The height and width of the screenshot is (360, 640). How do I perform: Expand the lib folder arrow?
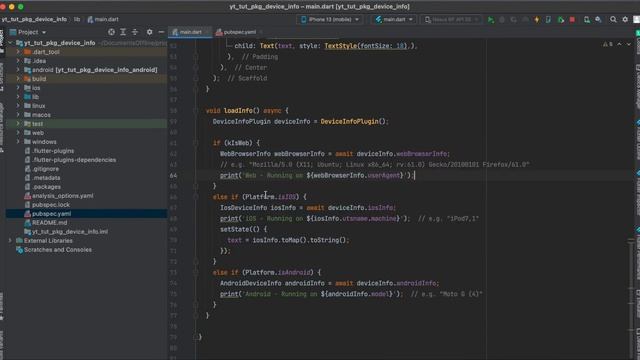[x=18, y=97]
